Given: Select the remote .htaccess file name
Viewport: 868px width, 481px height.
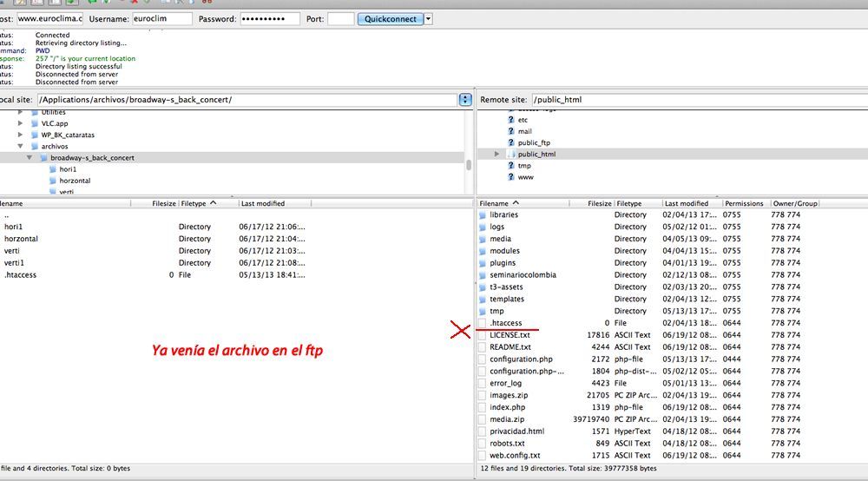Looking at the screenshot, I should tap(505, 323).
